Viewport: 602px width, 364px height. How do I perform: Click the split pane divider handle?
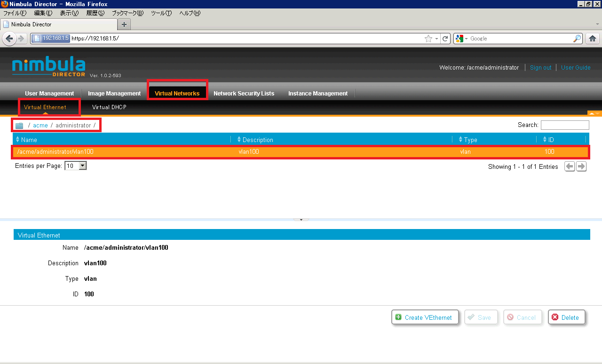301,220
